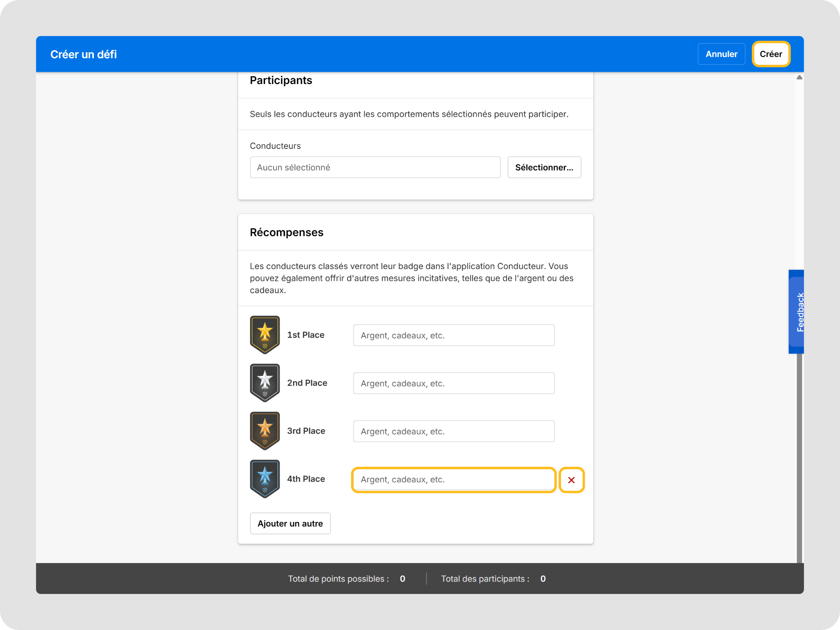Remove the 4th Place reward row
The image size is (840, 630).
pyautogui.click(x=571, y=480)
